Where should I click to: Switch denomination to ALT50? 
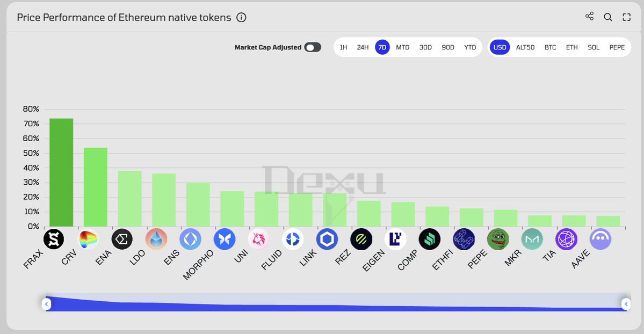[x=525, y=47]
